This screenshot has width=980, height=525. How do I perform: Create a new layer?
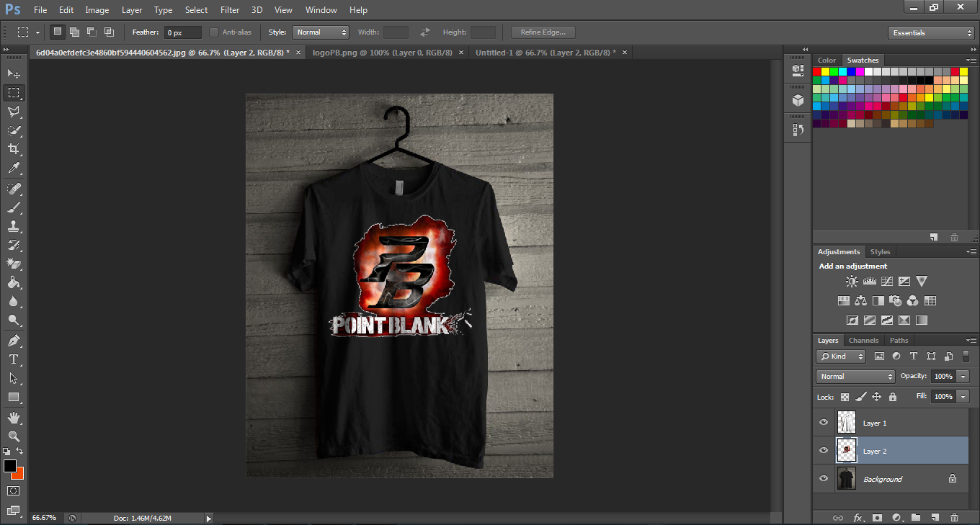pos(935,517)
